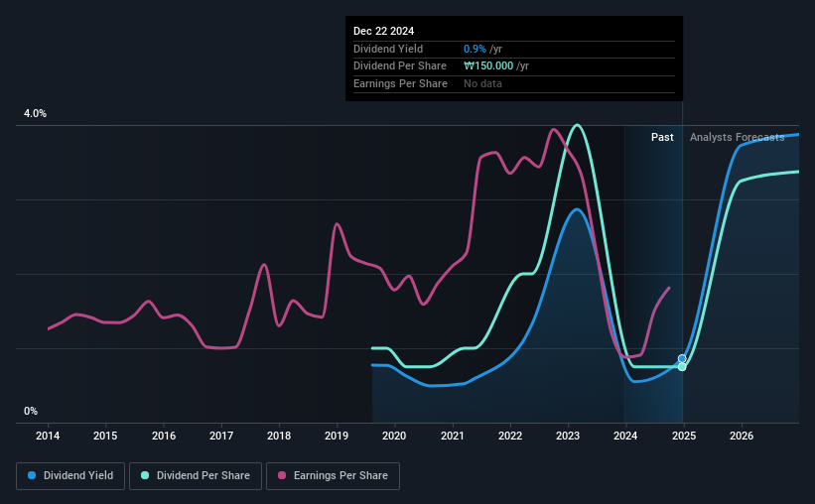Viewport: 815px width, 504px height.
Task: Toggle the Dividend Yield legend button
Action: click(70, 476)
